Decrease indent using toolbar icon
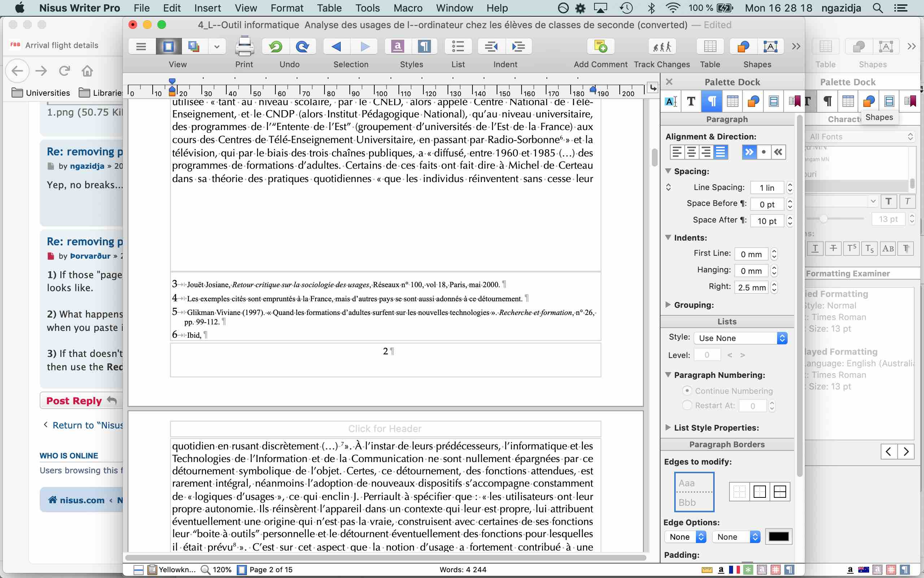 click(491, 47)
